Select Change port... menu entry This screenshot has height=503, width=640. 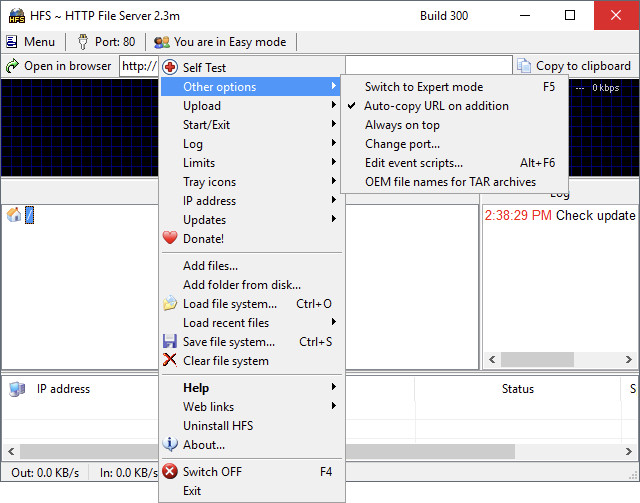[x=402, y=144]
